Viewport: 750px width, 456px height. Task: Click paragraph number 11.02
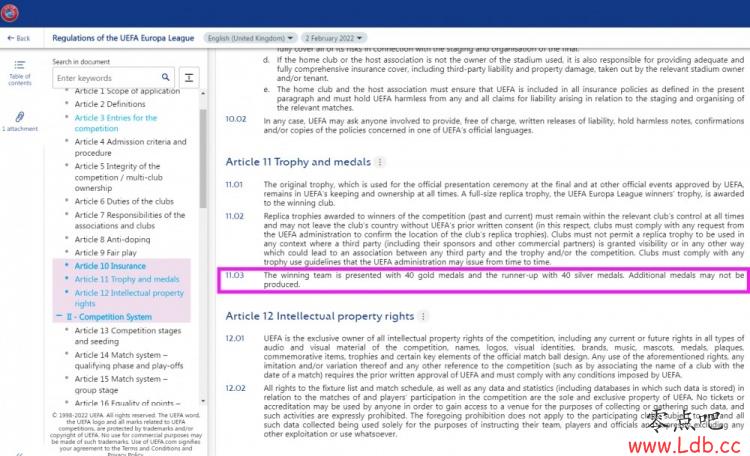click(234, 216)
